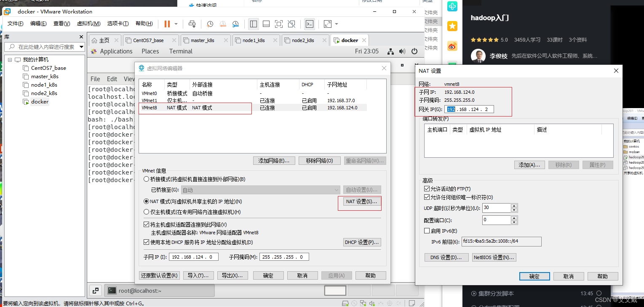Screen dimensions: 644x307
Task: Click 还原默认设置(R) button
Action: pyautogui.click(x=159, y=275)
